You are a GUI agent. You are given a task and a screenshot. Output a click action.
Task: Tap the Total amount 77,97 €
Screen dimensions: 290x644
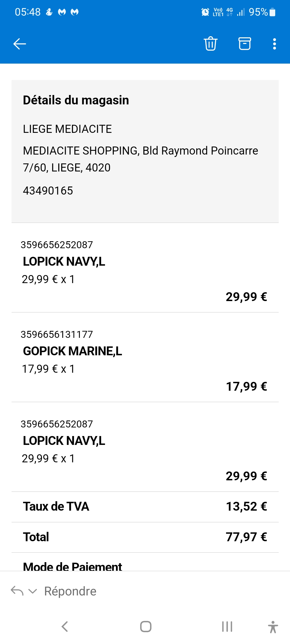tap(246, 537)
